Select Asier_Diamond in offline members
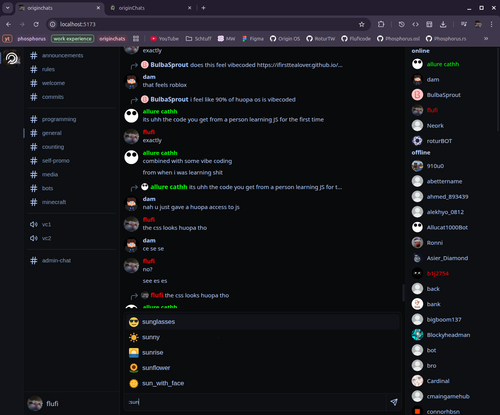The image size is (500, 415). tap(452, 258)
